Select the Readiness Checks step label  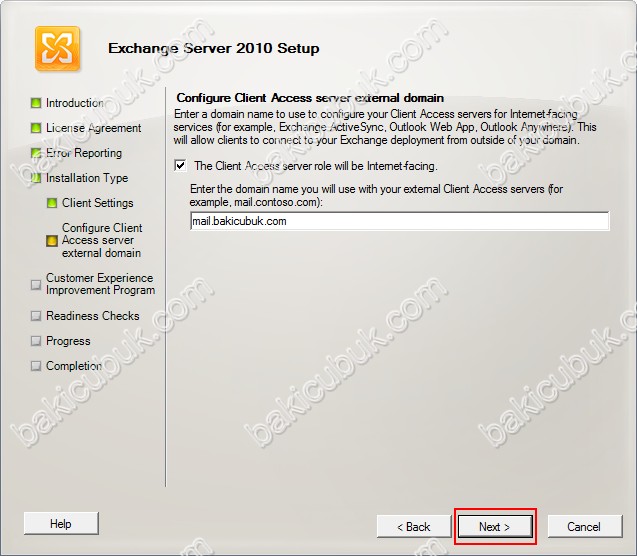[x=93, y=316]
